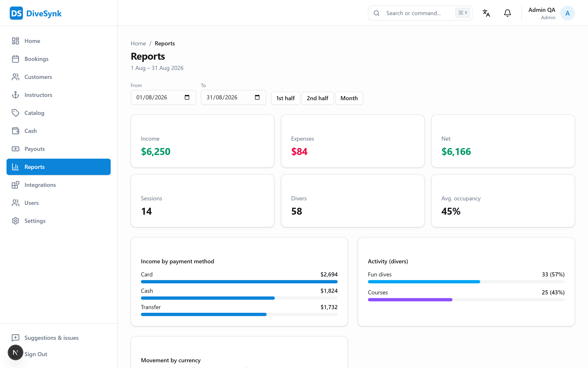Click the Bookings calendar icon in sidebar

[x=16, y=59]
